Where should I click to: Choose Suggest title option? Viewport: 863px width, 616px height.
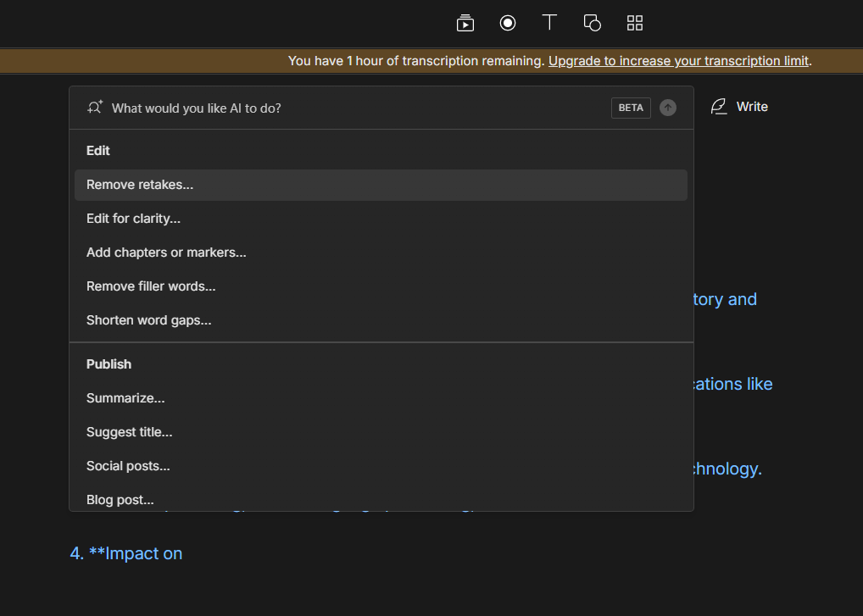coord(129,432)
